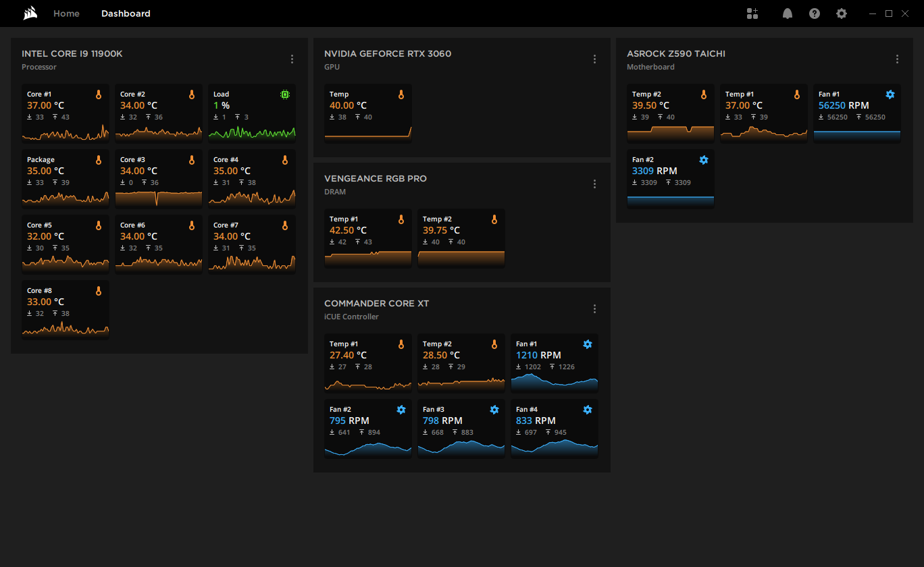This screenshot has height=567, width=924.
Task: Click the 3309 RPM fan reading
Action: [654, 171]
